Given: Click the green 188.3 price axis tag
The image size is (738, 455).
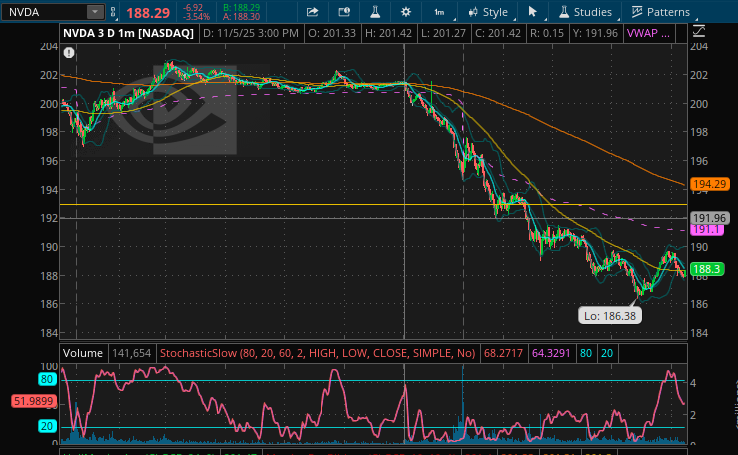Looking at the screenshot, I should coord(708,269).
